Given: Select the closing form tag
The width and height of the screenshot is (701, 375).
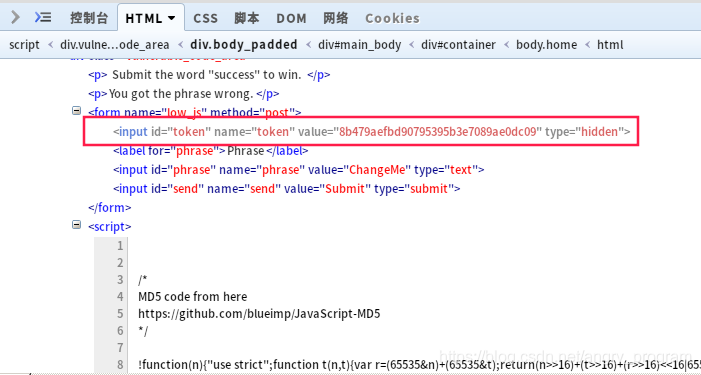Looking at the screenshot, I should click(110, 207).
